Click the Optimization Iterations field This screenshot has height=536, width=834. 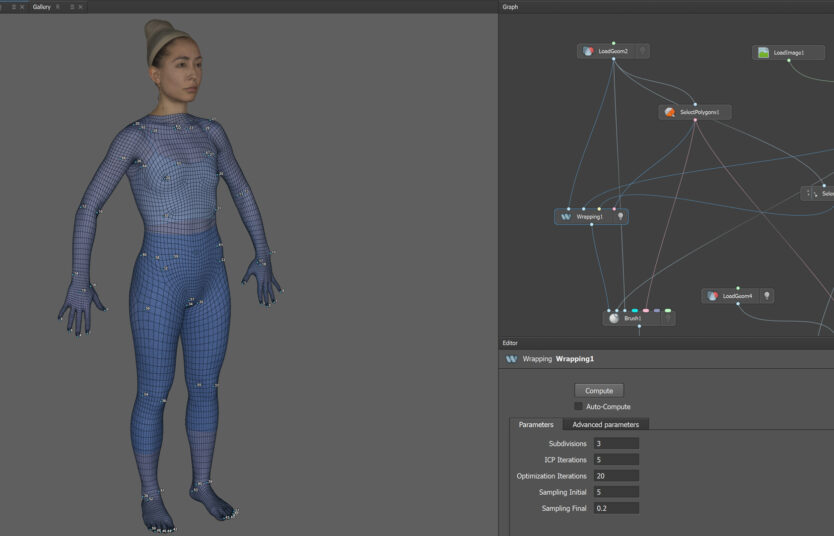pos(616,476)
